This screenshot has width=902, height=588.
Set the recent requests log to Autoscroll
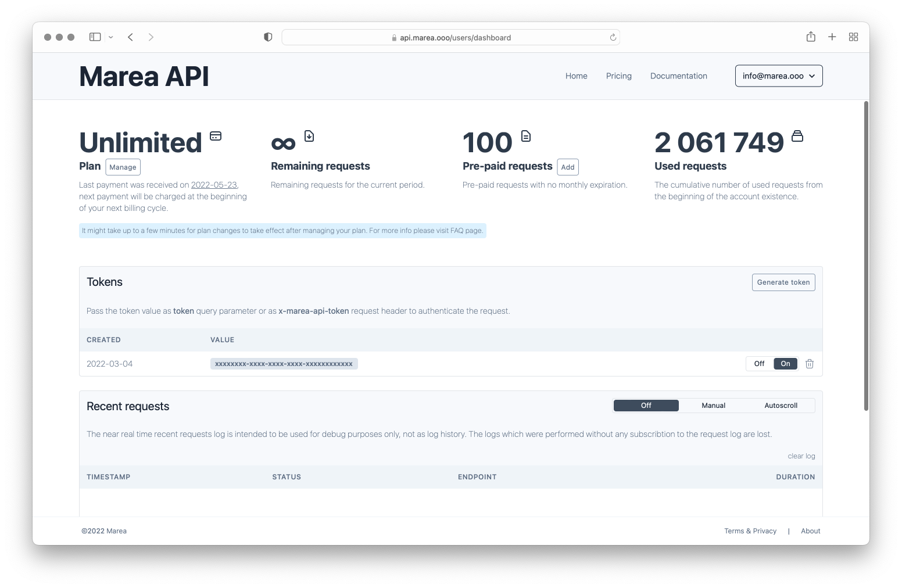click(781, 406)
